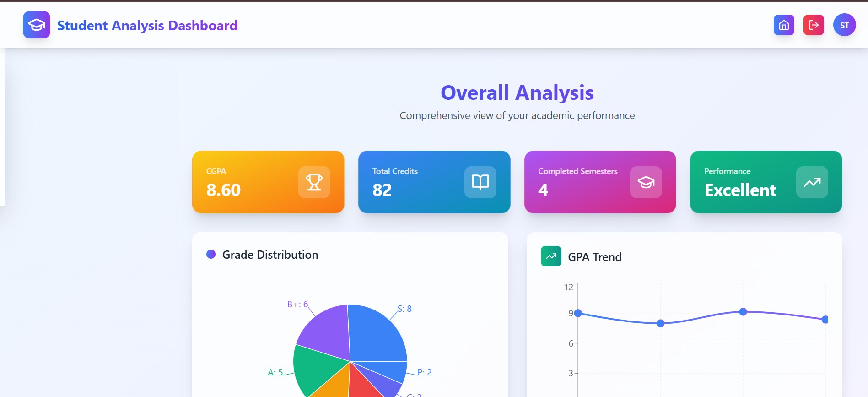Click the last GPA trend data point
The image size is (868, 397).
pyautogui.click(x=825, y=320)
